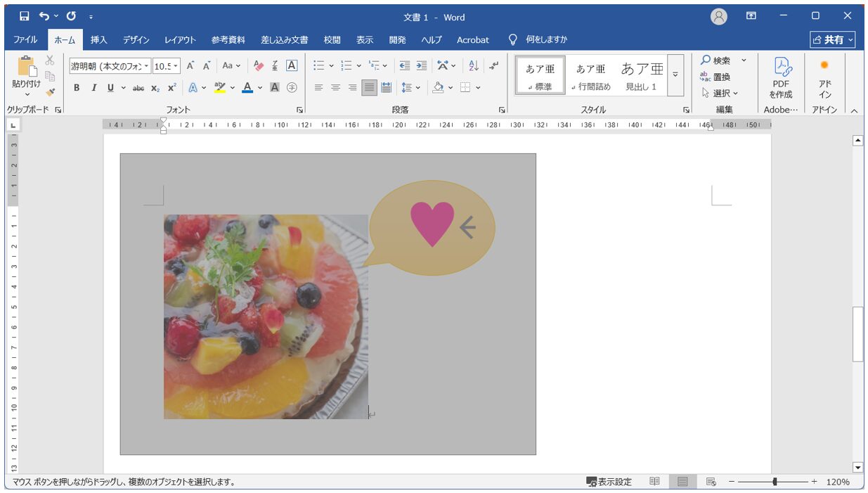
Task: Switch to the Acrobat tab
Action: pyautogui.click(x=473, y=40)
